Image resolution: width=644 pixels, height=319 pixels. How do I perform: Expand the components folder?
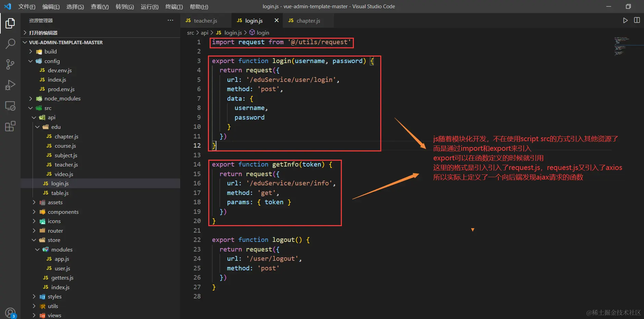point(100,212)
